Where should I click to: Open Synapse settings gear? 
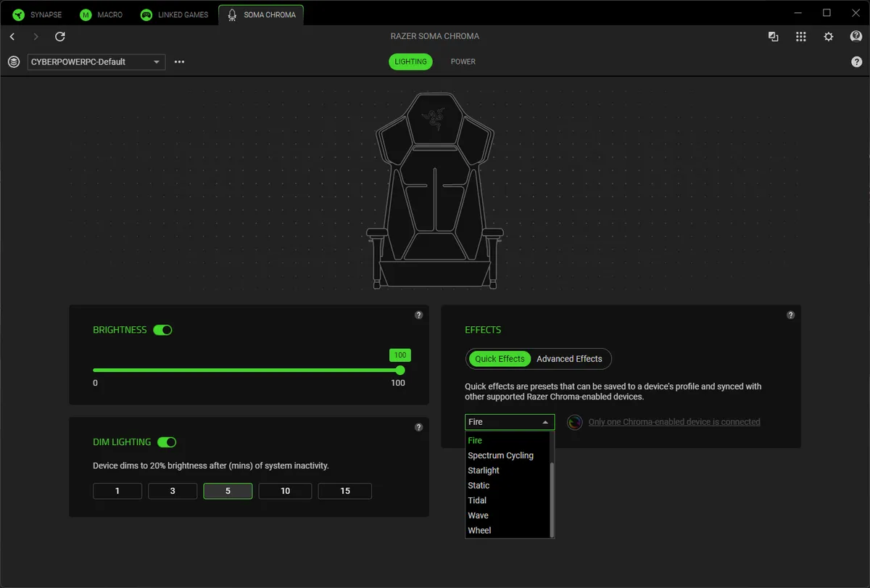[829, 36]
